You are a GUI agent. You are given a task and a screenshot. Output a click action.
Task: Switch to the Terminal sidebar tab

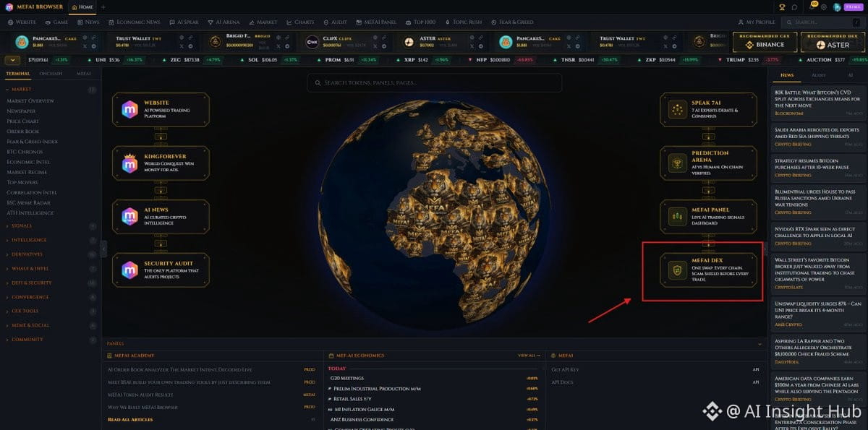17,74
